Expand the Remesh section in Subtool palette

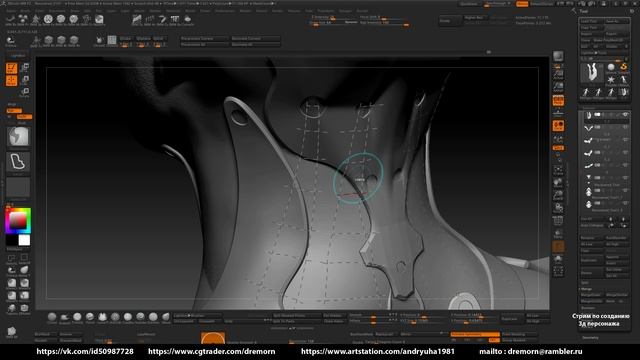click(x=588, y=308)
